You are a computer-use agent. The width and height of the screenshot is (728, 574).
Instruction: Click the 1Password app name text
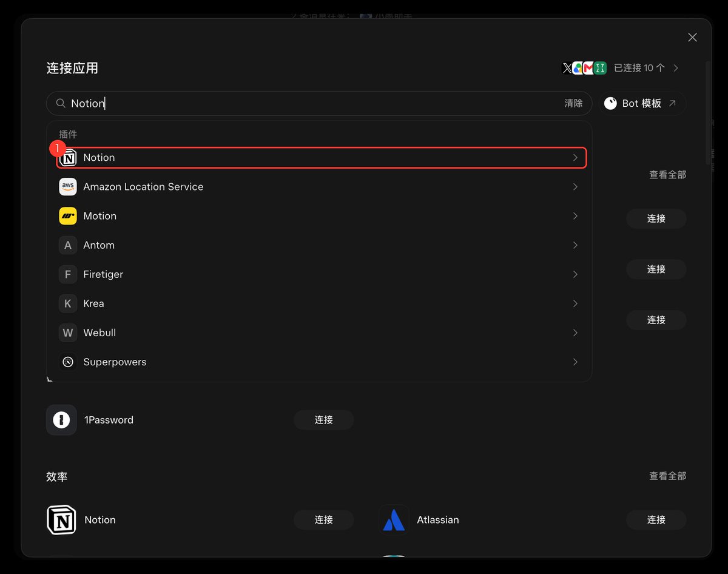click(109, 420)
